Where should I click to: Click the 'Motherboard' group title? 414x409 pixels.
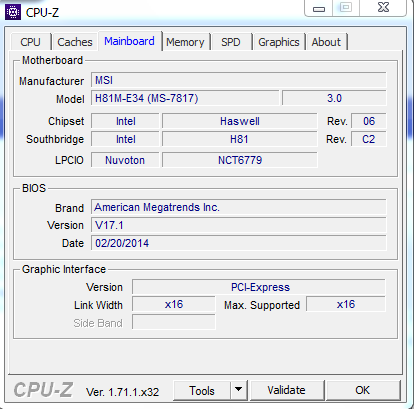coord(52,60)
